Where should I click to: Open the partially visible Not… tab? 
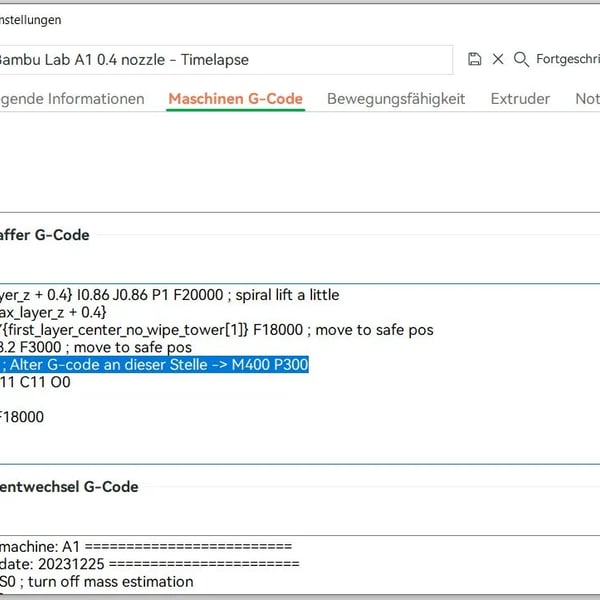pos(587,99)
